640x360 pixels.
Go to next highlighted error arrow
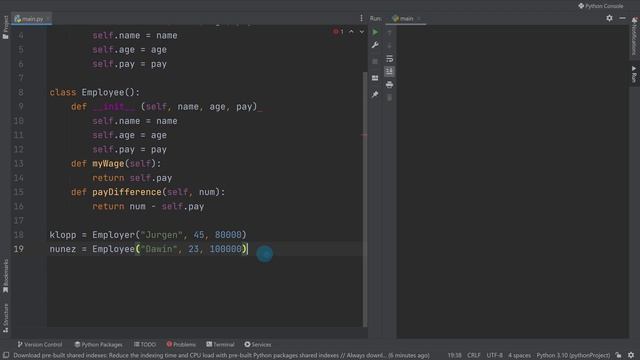pyautogui.click(x=362, y=32)
